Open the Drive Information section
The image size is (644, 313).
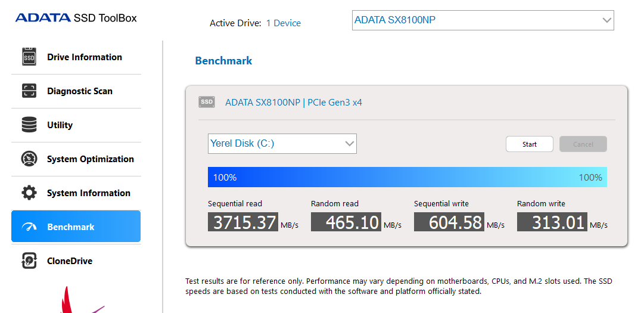tap(76, 57)
